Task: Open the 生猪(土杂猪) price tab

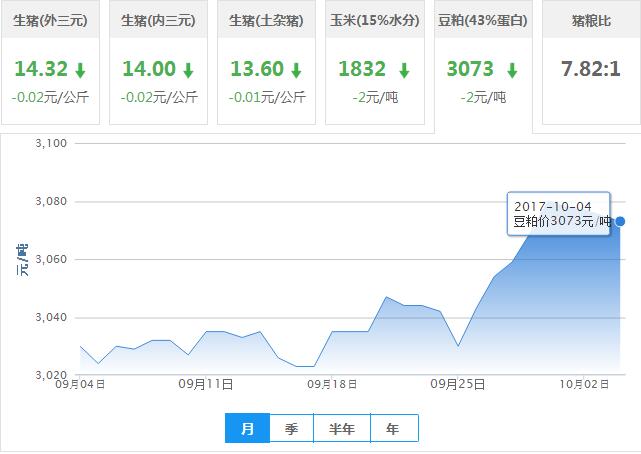Action: click(x=266, y=62)
